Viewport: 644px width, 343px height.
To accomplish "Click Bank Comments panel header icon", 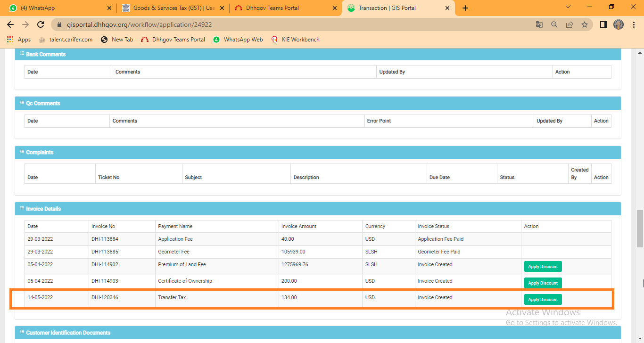I will pyautogui.click(x=22, y=54).
